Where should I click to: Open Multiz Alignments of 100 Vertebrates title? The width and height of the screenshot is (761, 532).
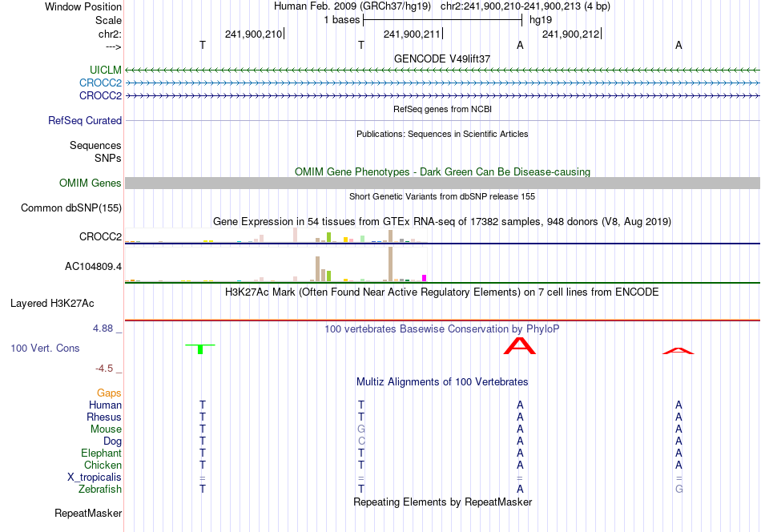coord(442,382)
